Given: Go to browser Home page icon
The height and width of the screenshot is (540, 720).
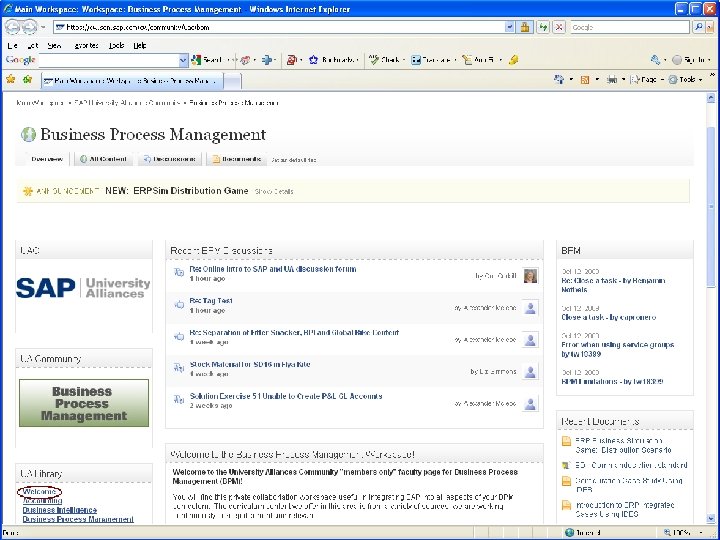Looking at the screenshot, I should pos(559,79).
